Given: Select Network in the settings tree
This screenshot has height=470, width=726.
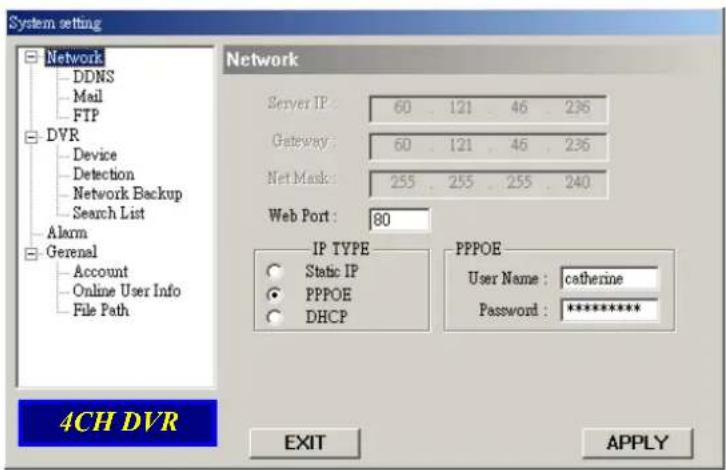Looking at the screenshot, I should pos(75,57).
